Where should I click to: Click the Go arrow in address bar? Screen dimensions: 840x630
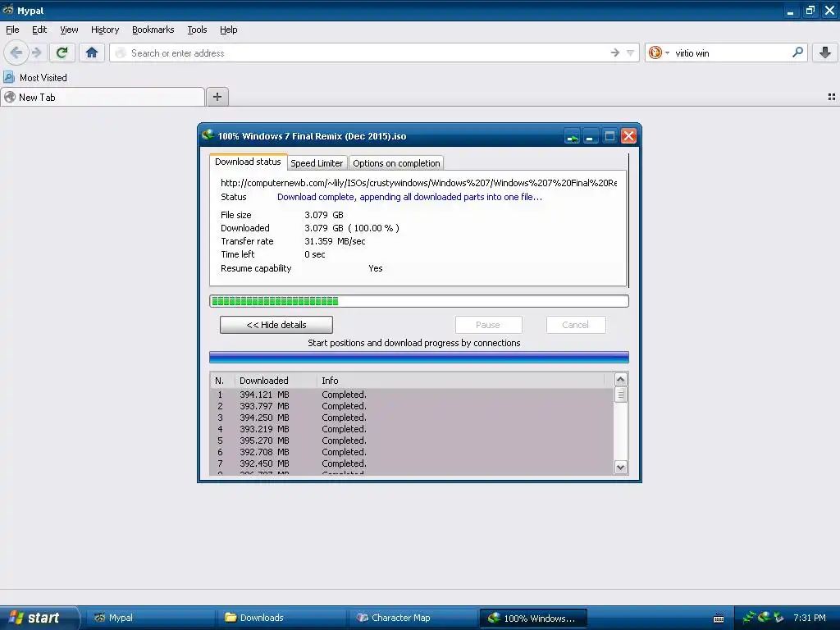click(x=615, y=52)
